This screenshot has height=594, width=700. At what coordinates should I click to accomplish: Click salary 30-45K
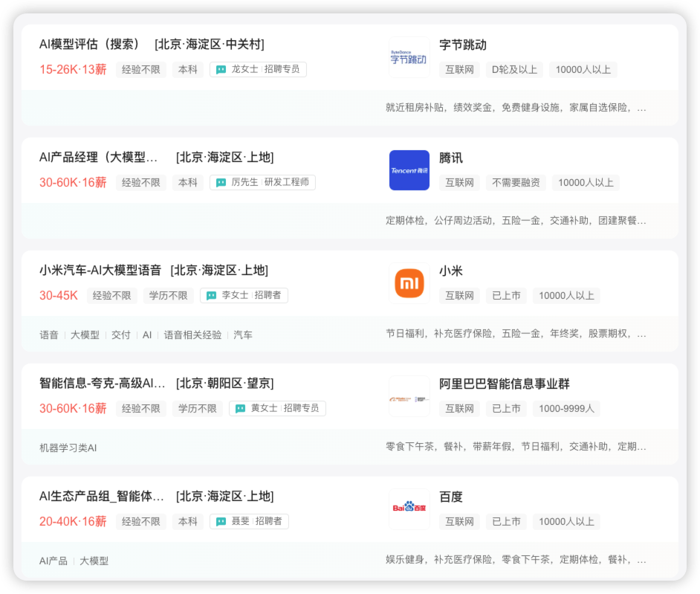(x=59, y=296)
